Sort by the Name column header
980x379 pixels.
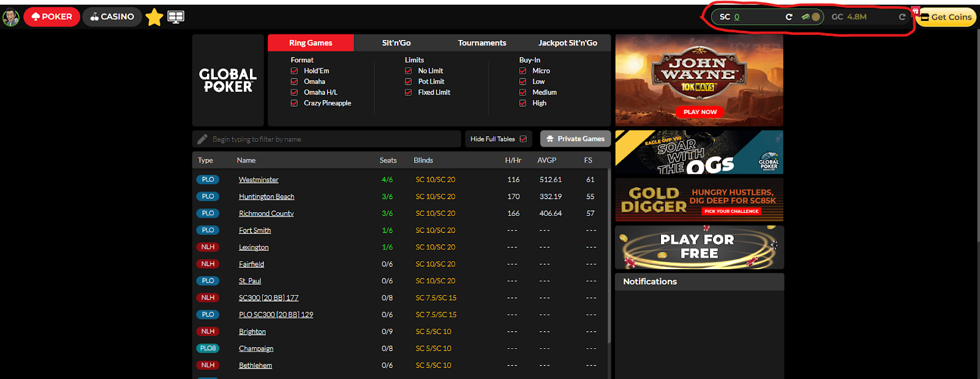(246, 160)
